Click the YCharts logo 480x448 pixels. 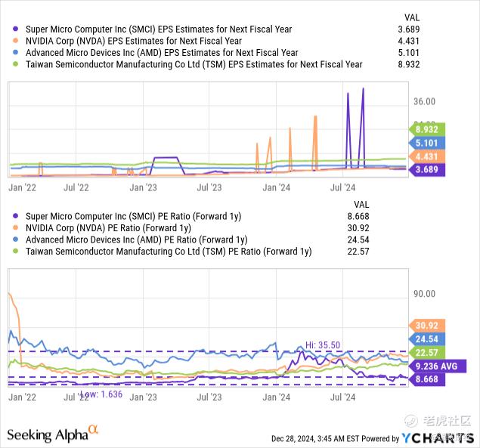pyautogui.click(x=438, y=438)
